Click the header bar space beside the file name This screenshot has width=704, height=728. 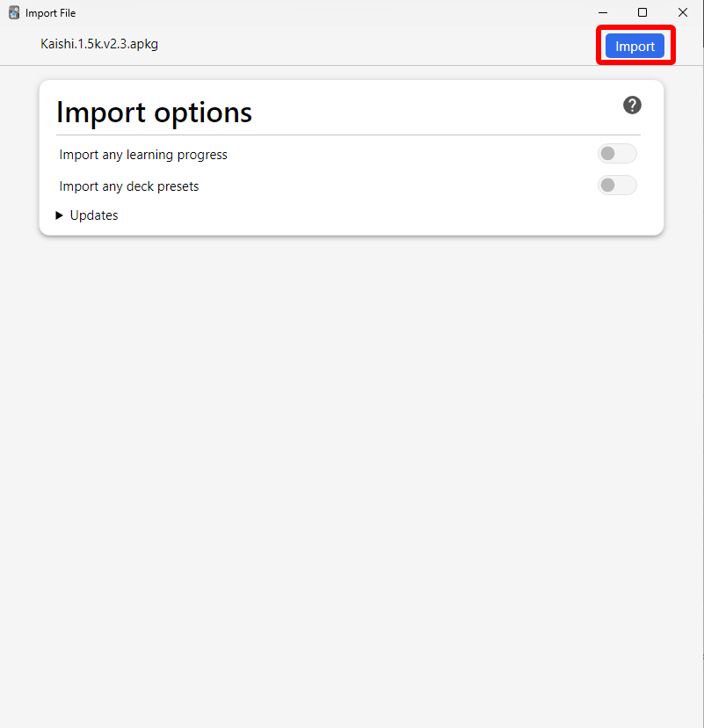(x=369, y=44)
